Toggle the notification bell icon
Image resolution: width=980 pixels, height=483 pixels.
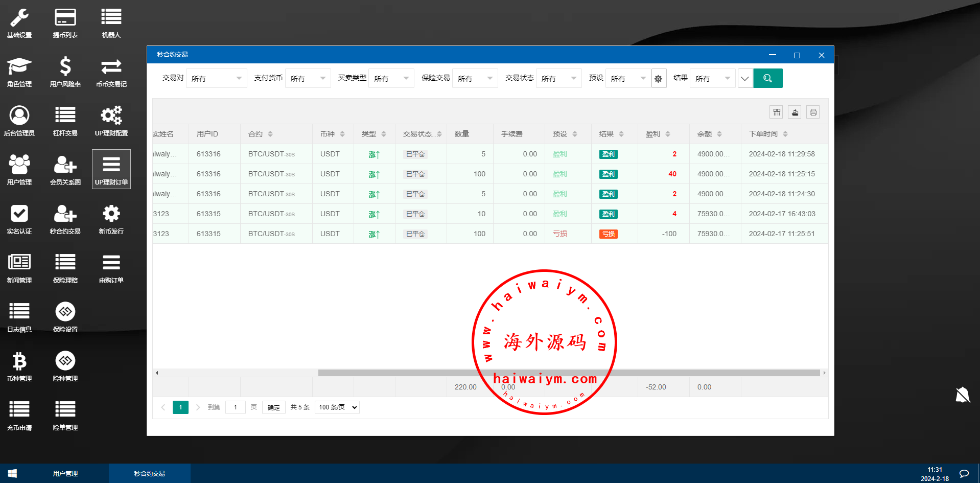coord(962,395)
